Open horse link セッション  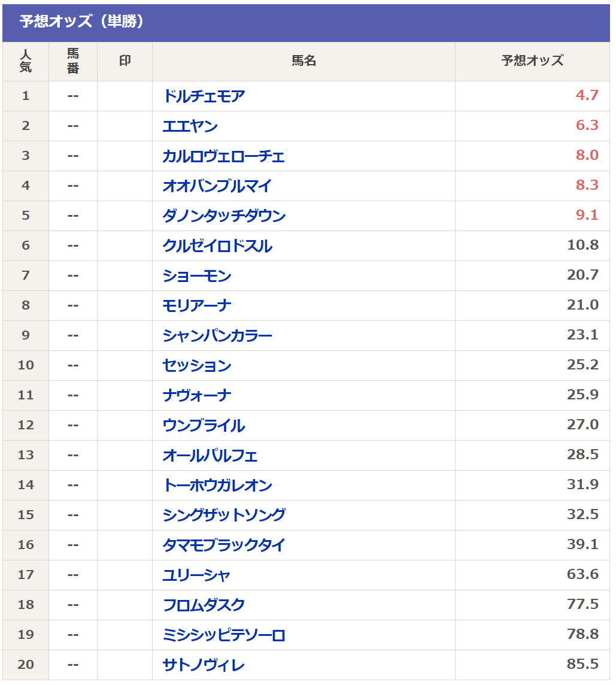tap(197, 366)
